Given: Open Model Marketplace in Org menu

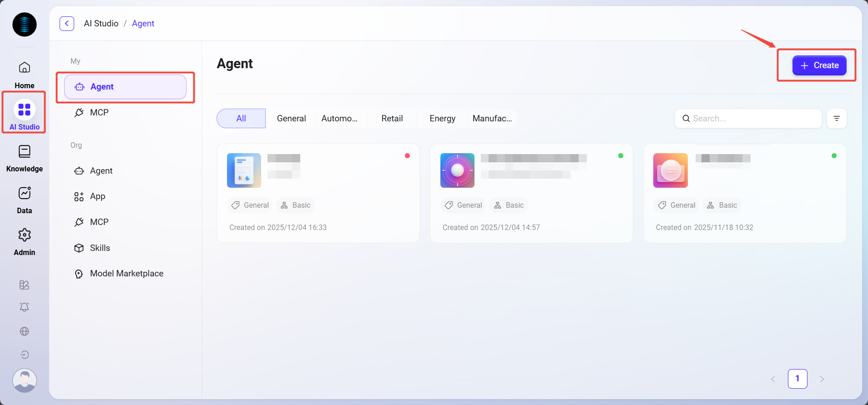Looking at the screenshot, I should tap(126, 274).
